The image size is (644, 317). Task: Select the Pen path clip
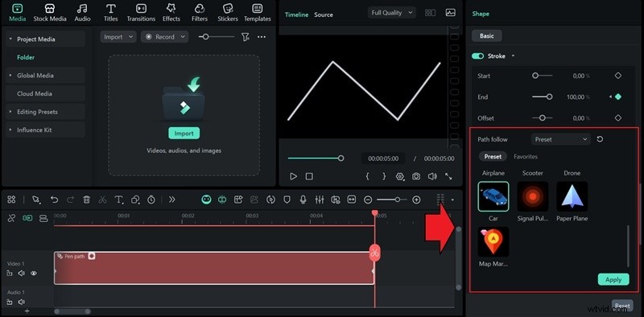(x=214, y=268)
